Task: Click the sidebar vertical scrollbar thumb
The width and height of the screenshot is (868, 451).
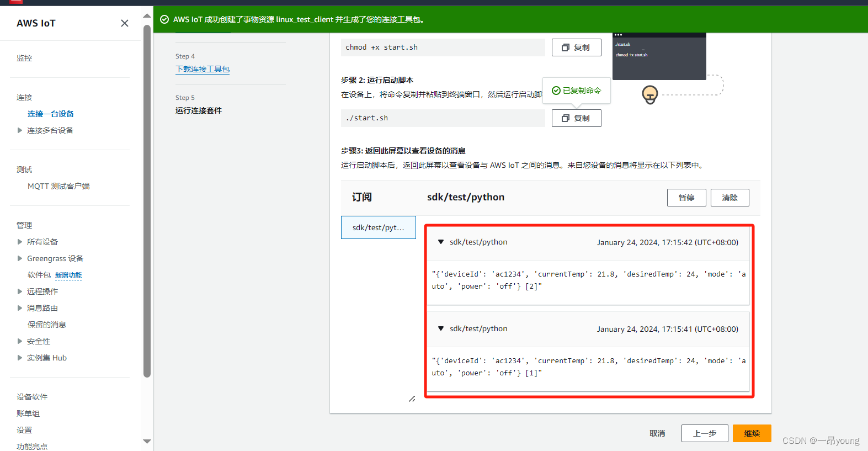Action: [147, 201]
